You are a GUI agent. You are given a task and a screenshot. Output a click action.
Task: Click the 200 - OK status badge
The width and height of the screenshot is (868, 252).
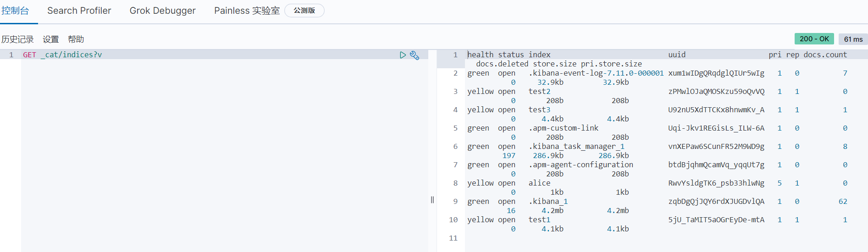[x=814, y=39]
